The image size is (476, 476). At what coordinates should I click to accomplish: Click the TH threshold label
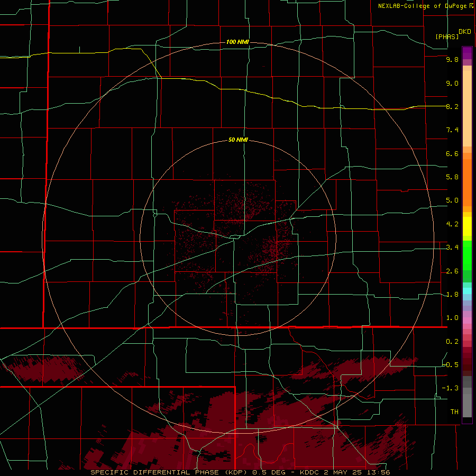pyautogui.click(x=454, y=412)
